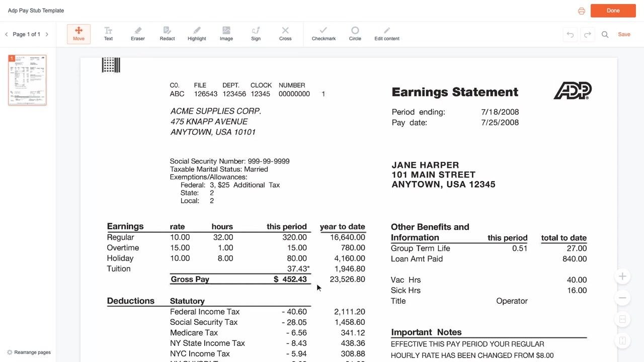Click the orange Done button
644x362 pixels.
(x=613, y=11)
